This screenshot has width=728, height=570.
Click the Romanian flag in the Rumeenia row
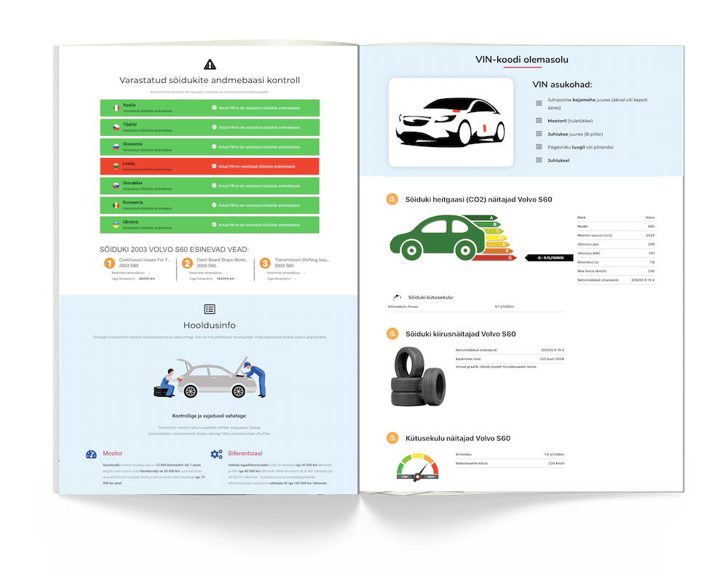pyautogui.click(x=116, y=205)
